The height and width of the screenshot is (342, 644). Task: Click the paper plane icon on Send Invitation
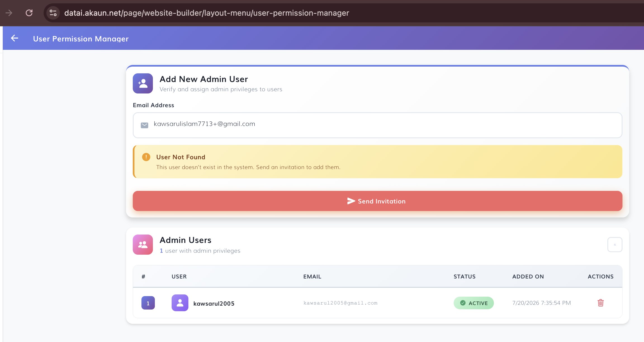351,201
